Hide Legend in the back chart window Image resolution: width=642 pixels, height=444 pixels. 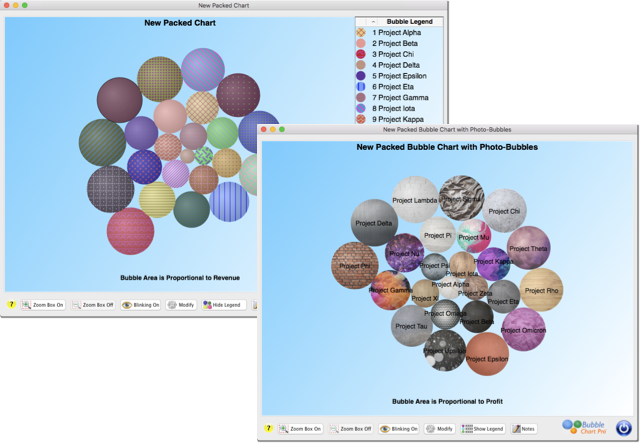coord(223,304)
